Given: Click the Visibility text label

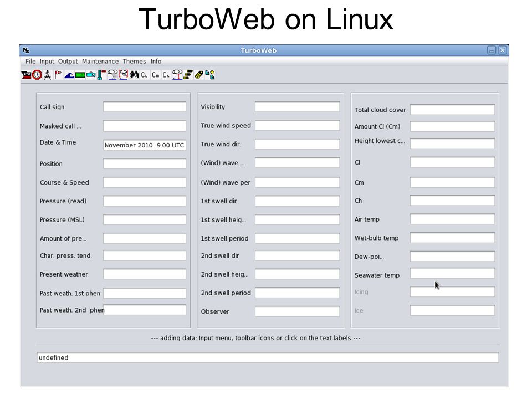Looking at the screenshot, I should click(213, 107).
